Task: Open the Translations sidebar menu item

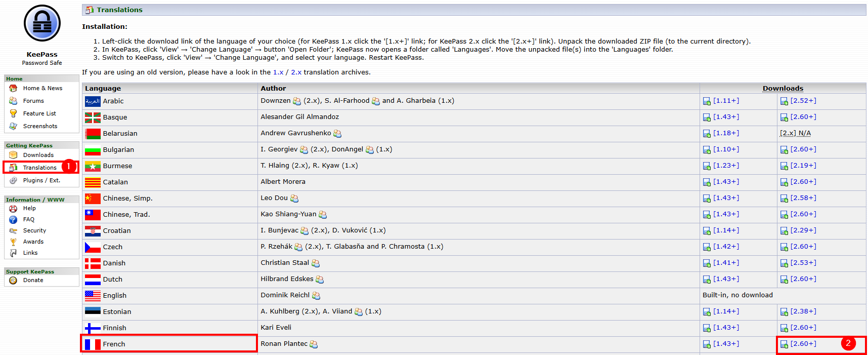Action: [39, 168]
